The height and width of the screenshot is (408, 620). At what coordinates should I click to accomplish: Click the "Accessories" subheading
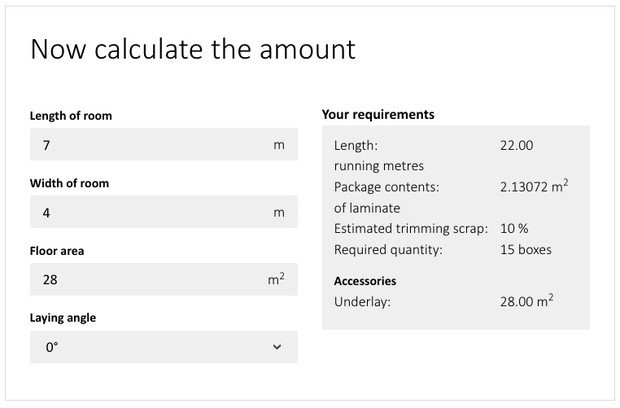[365, 281]
